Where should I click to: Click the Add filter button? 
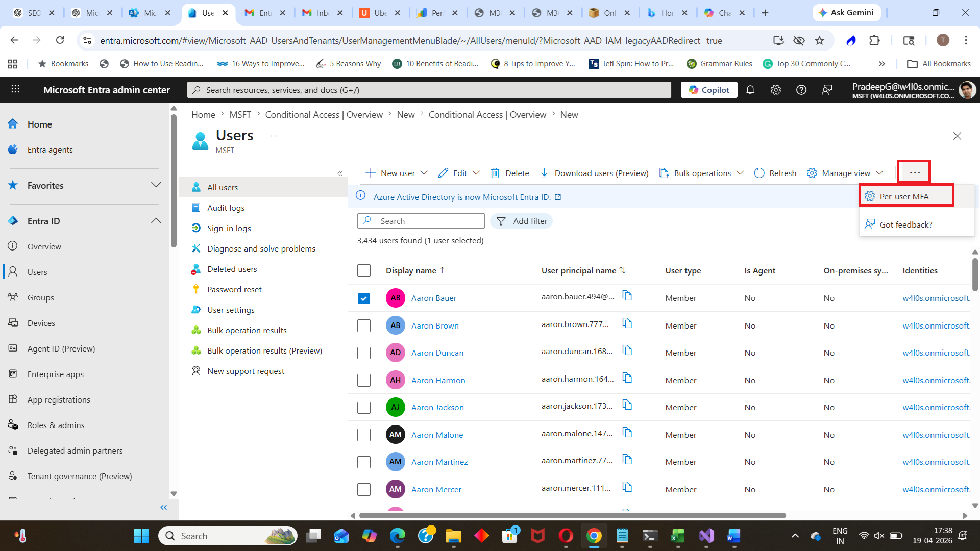(522, 221)
